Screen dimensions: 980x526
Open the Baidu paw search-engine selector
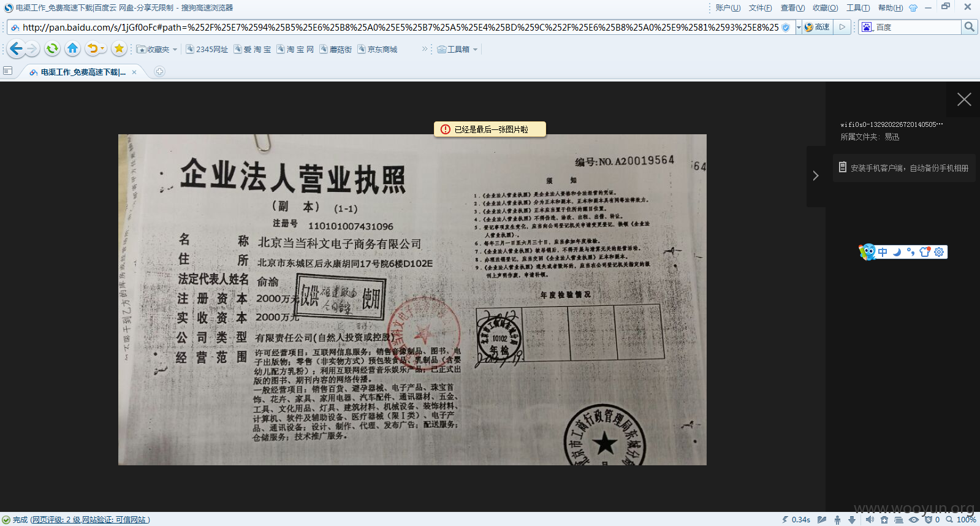[x=867, y=27]
